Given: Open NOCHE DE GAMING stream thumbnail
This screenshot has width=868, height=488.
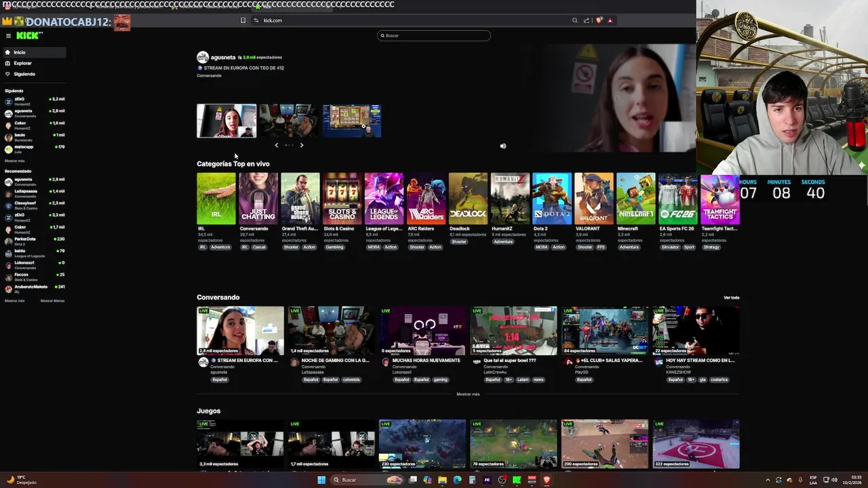Looking at the screenshot, I should (332, 331).
